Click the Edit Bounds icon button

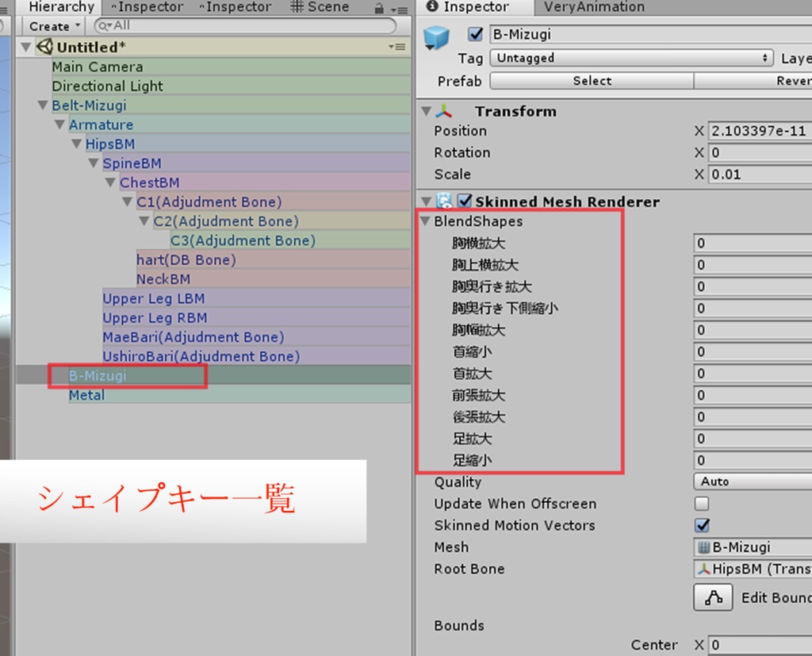[713, 597]
